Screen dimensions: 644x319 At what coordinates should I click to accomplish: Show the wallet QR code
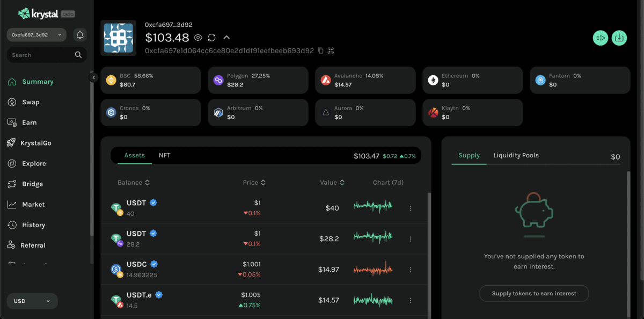(331, 50)
